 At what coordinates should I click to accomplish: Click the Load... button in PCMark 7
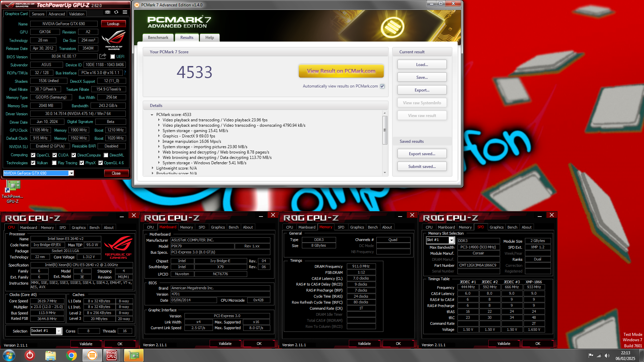[422, 65]
